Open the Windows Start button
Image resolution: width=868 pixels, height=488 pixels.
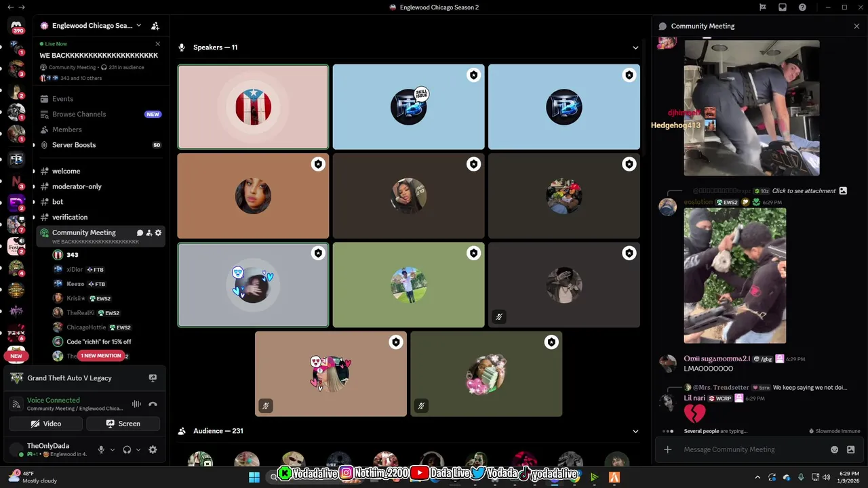pos(254,477)
